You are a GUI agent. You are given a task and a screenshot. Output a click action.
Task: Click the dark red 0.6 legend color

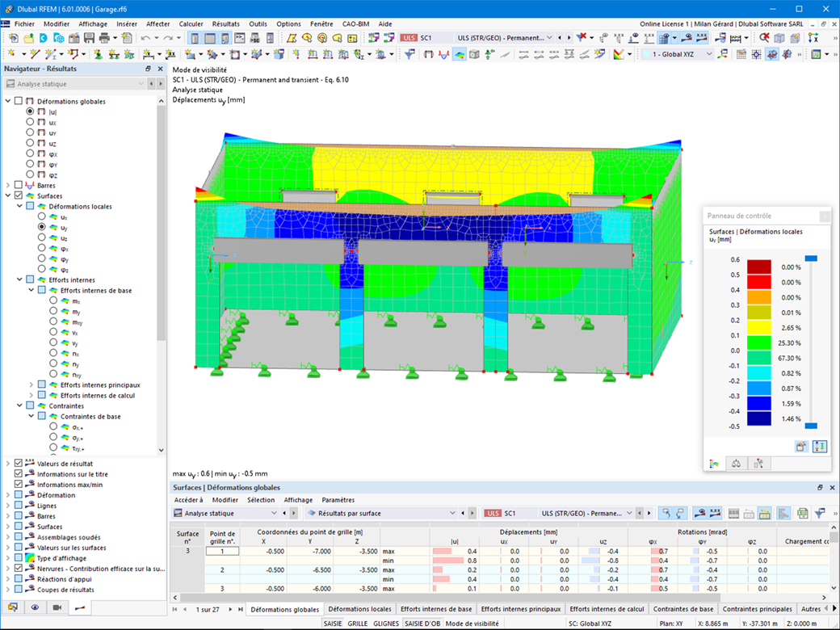click(759, 267)
